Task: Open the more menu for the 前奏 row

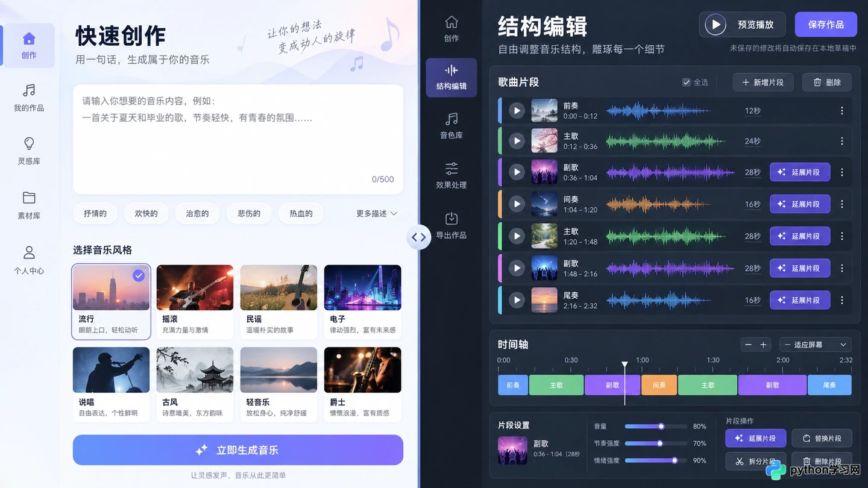Action: (x=842, y=111)
